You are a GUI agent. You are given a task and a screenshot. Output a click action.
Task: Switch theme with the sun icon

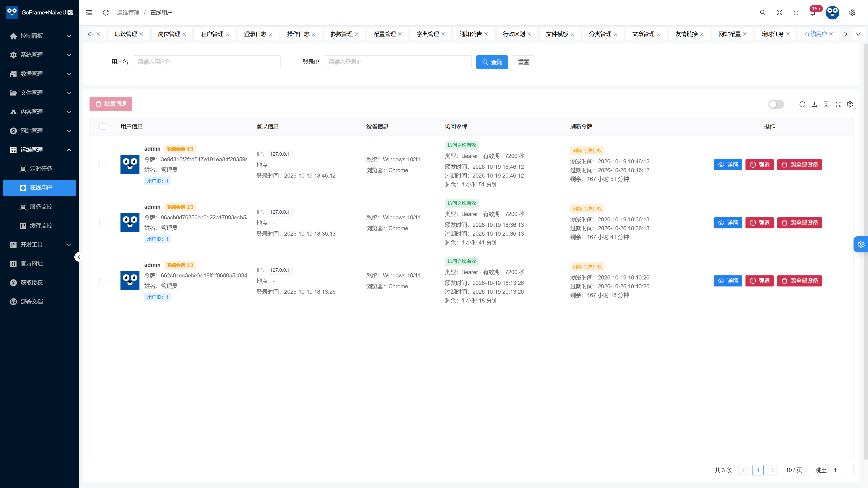[x=796, y=13]
